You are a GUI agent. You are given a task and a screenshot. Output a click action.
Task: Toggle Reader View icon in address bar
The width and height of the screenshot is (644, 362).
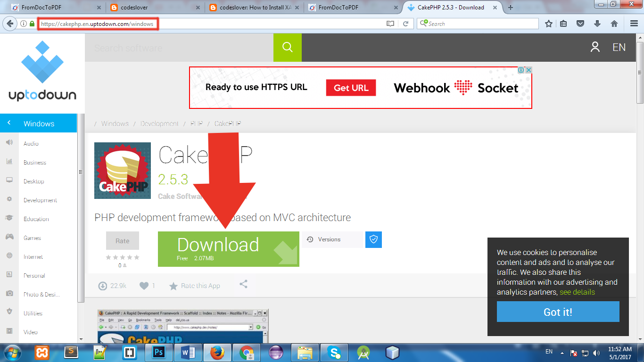(x=390, y=24)
